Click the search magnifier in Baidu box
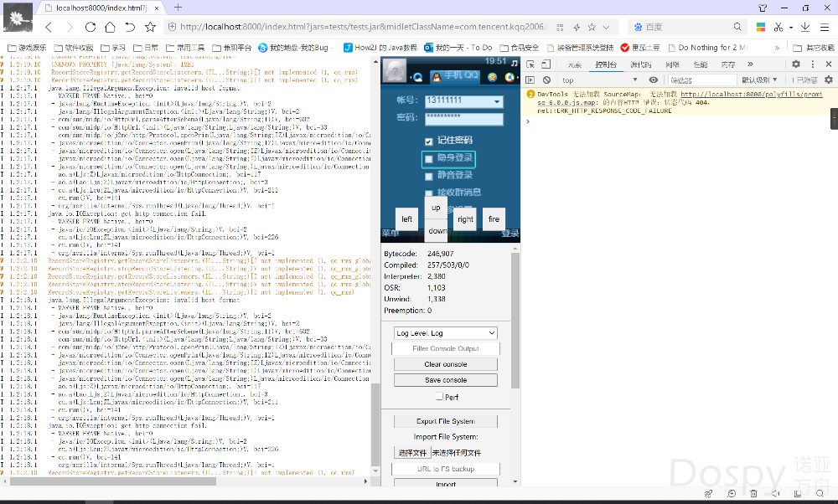838x504 pixels. tap(737, 27)
